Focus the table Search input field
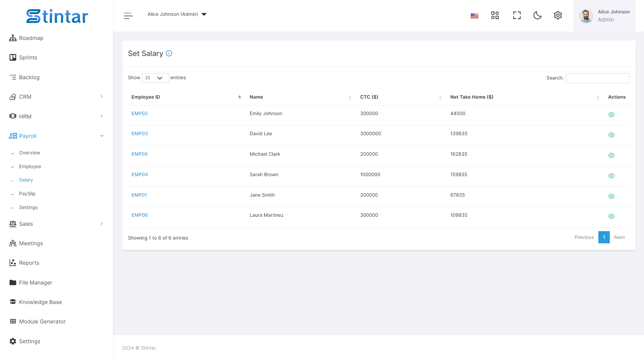 [x=597, y=78]
